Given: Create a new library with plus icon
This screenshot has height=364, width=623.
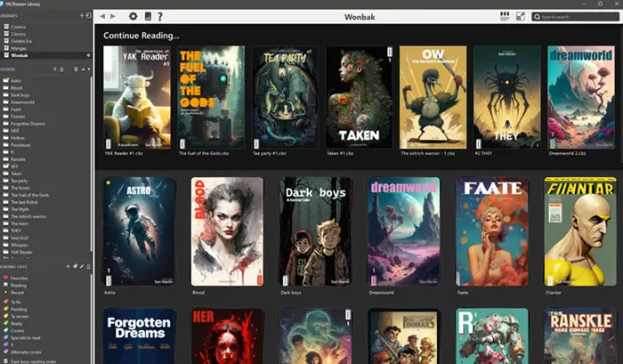Looking at the screenshot, I should click(x=82, y=15).
